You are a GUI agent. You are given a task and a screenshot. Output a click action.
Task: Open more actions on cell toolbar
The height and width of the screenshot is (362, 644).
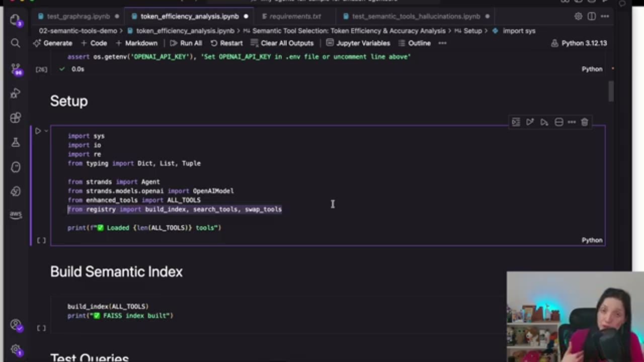[x=572, y=122]
